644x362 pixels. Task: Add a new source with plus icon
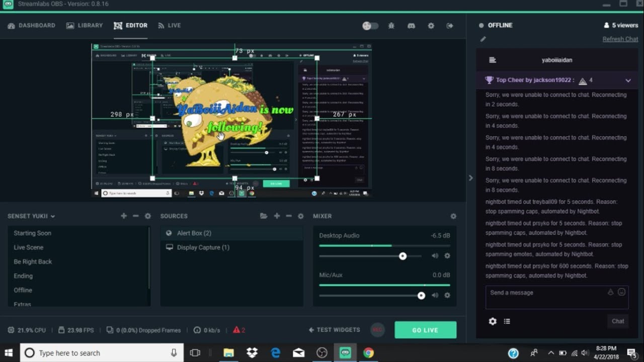tap(277, 216)
